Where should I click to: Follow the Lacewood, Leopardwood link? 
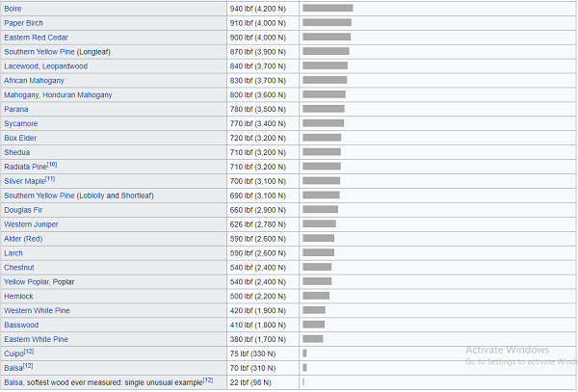click(x=45, y=65)
